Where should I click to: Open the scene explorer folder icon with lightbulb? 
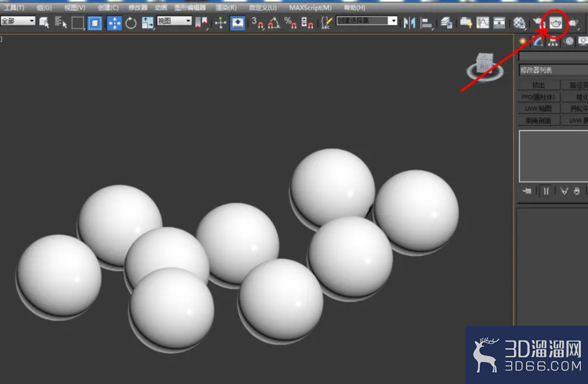pyautogui.click(x=466, y=23)
